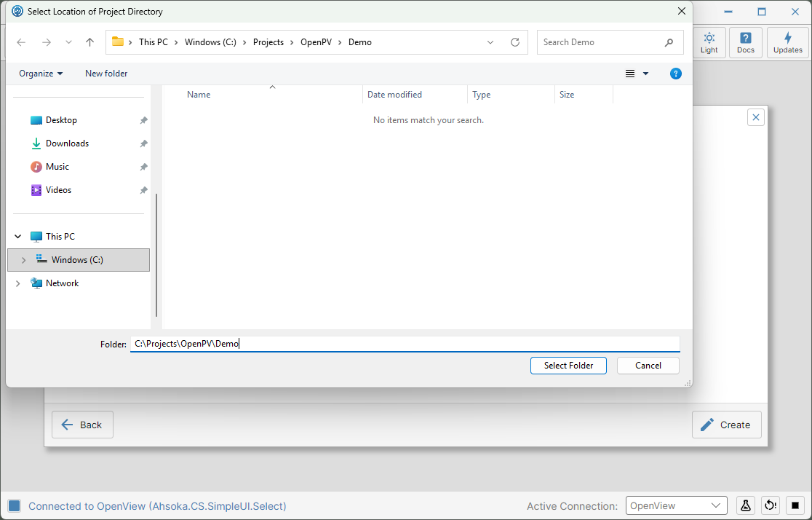Unpin Desktop from quick access

(x=143, y=120)
